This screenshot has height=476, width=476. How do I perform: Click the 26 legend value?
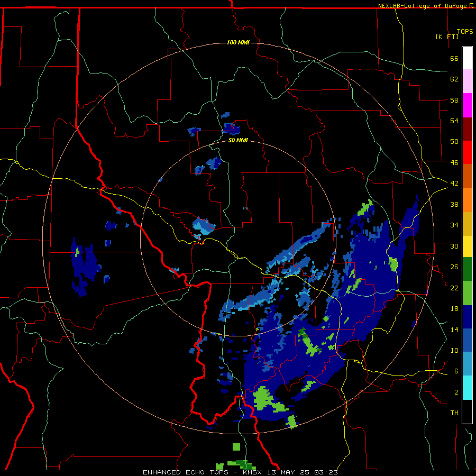coord(454,267)
